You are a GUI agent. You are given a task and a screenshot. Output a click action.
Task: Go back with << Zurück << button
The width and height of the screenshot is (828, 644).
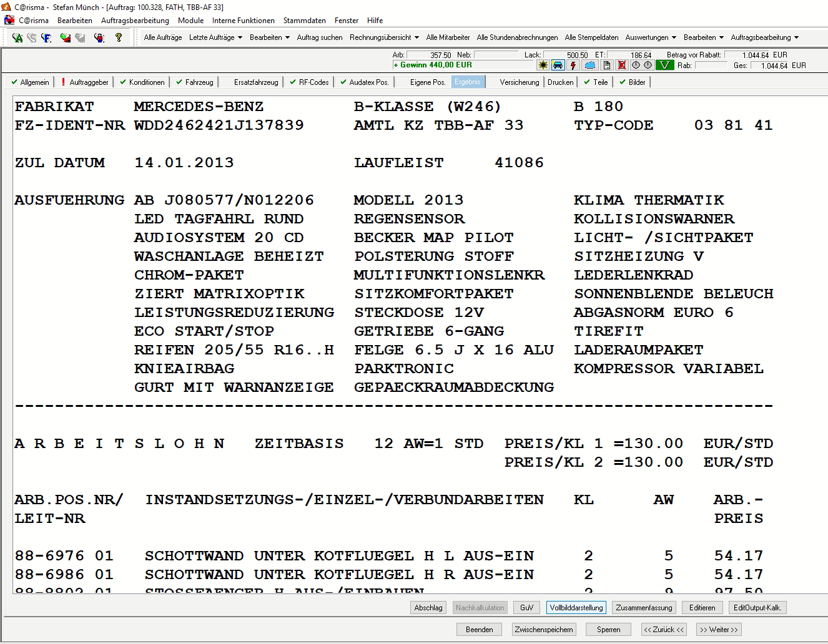click(x=664, y=630)
